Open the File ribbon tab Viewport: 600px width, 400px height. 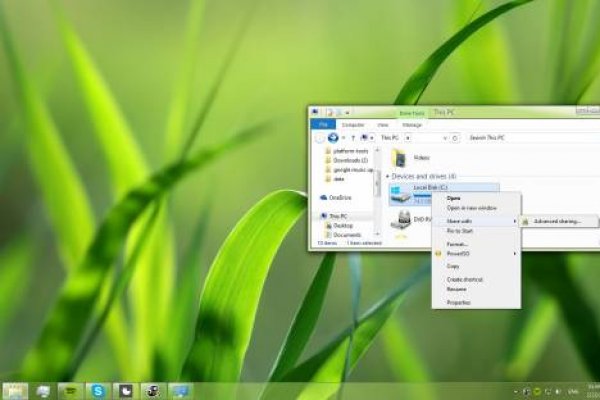tap(320, 124)
